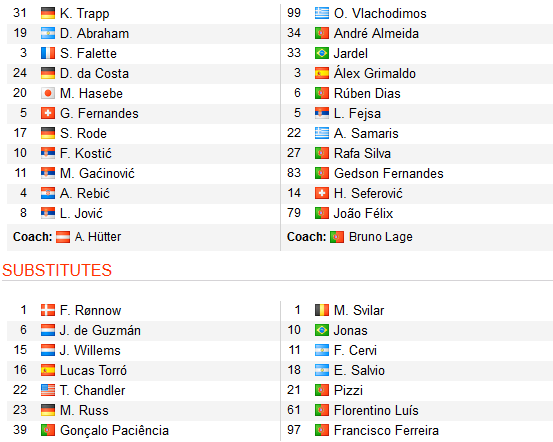Click the Japanese flag next to M. Hasebe
Screen dimensions: 553x442
[x=48, y=93]
